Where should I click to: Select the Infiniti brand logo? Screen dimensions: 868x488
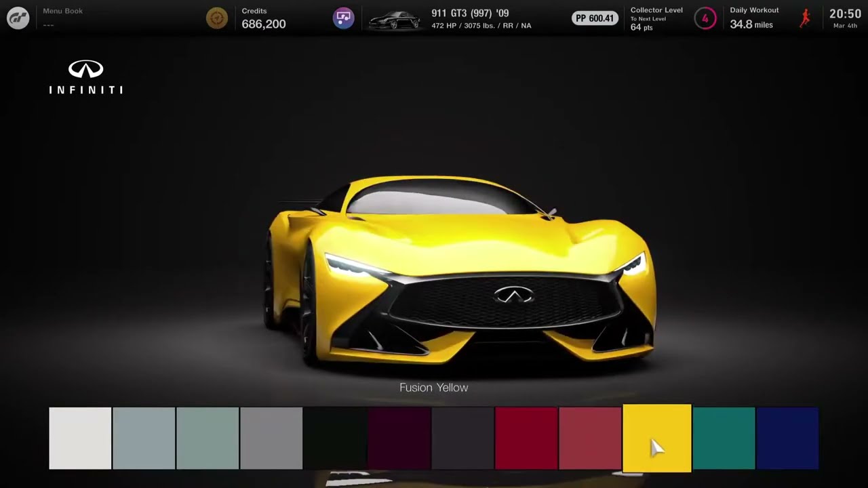click(86, 77)
